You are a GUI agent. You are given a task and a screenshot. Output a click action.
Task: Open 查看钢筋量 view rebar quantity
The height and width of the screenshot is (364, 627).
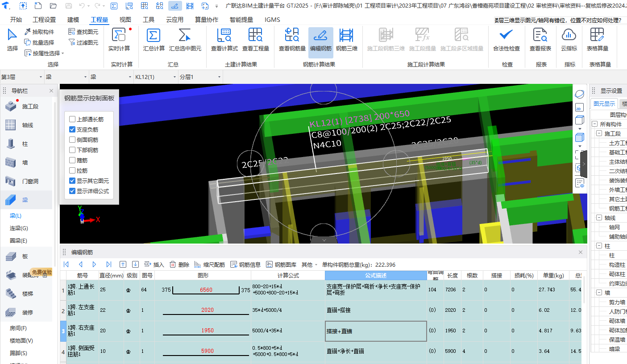tap(292, 40)
